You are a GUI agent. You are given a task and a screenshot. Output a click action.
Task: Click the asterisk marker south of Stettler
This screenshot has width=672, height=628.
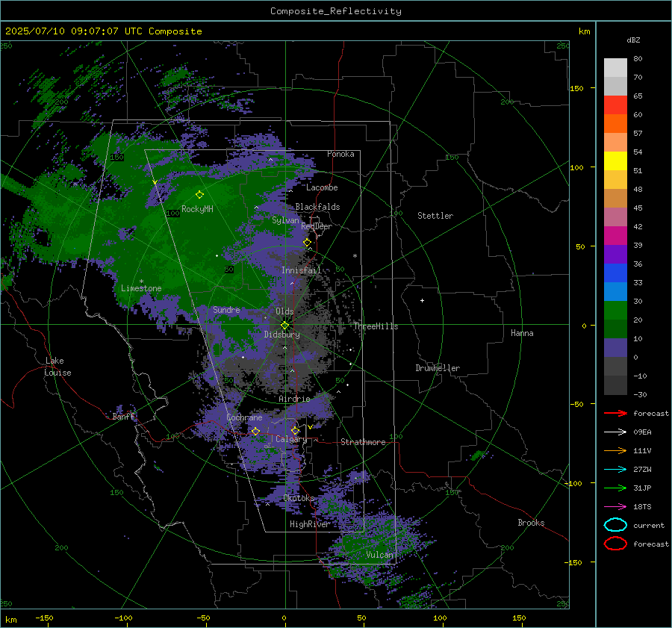(355, 256)
